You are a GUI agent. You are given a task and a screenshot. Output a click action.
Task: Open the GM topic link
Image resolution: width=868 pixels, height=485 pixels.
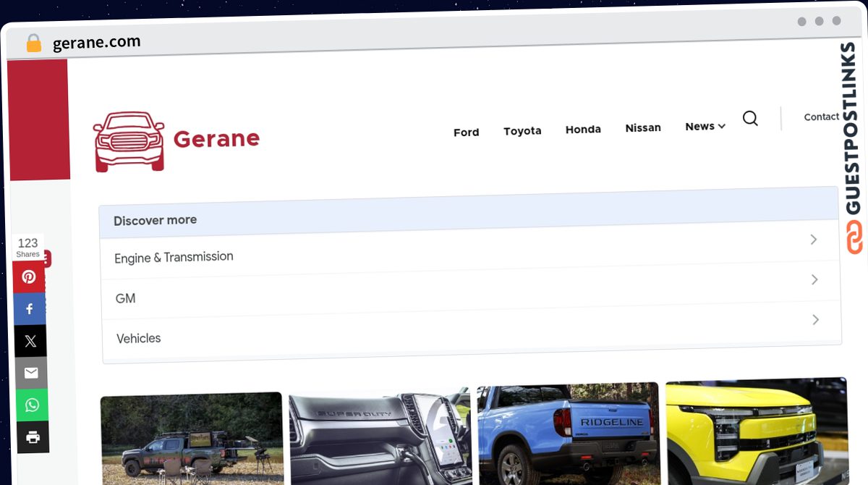(x=125, y=298)
